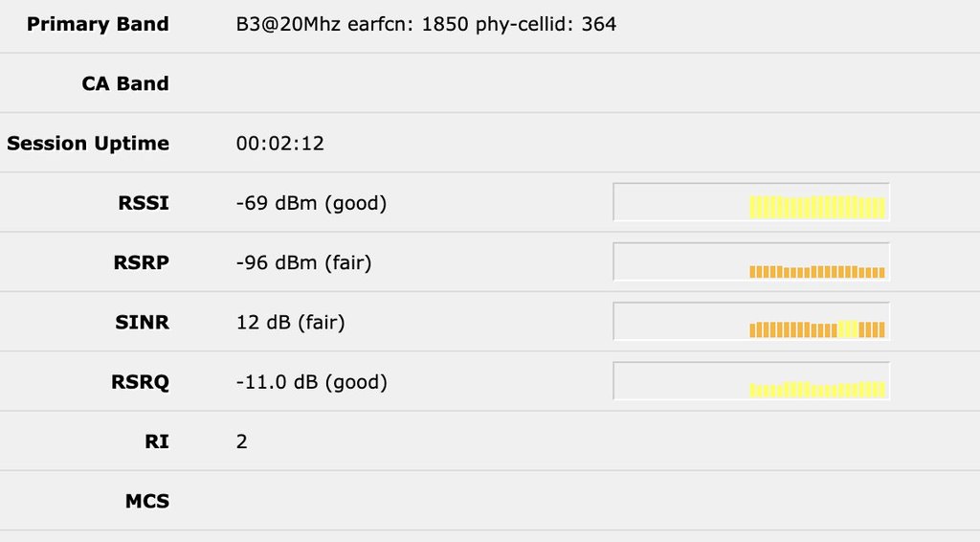Click the RSRP row label
This screenshot has width=980, height=542.
pyautogui.click(x=142, y=261)
